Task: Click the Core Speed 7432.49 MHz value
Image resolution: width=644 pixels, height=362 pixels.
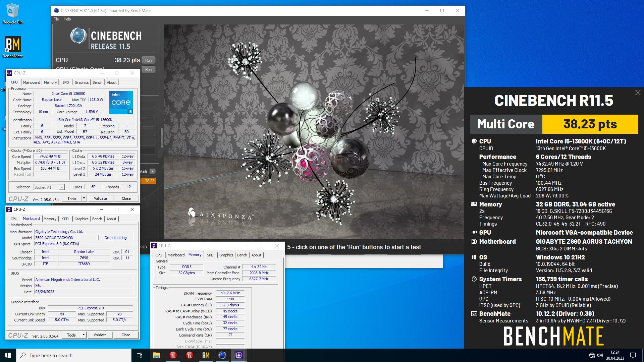Action: click(50, 156)
